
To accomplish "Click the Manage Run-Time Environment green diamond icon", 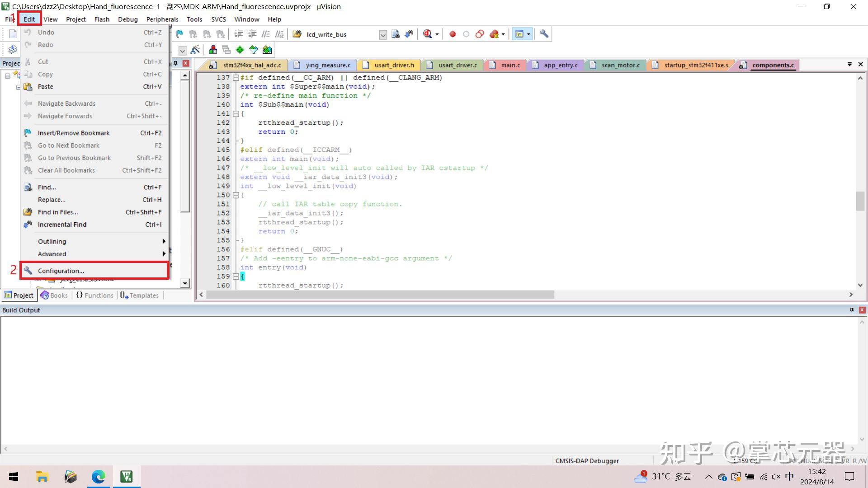I will (240, 50).
